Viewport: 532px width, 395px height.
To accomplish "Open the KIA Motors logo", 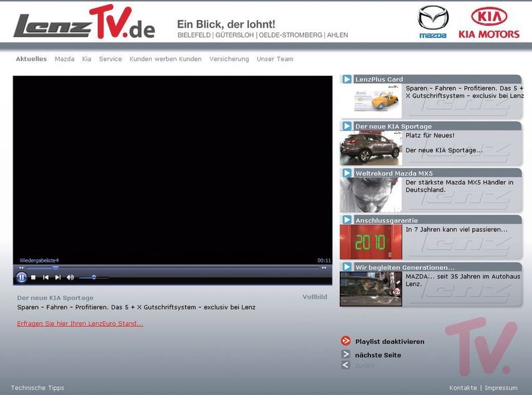I will coord(489,23).
